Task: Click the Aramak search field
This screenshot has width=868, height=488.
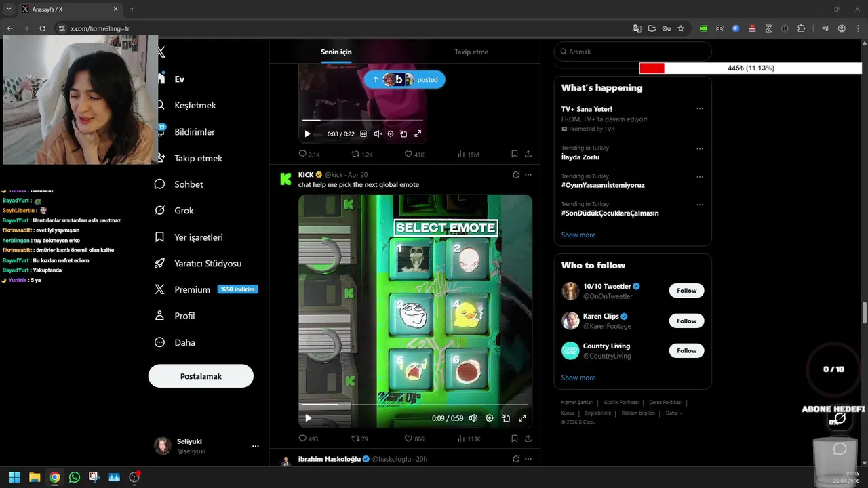Action: pyautogui.click(x=633, y=52)
